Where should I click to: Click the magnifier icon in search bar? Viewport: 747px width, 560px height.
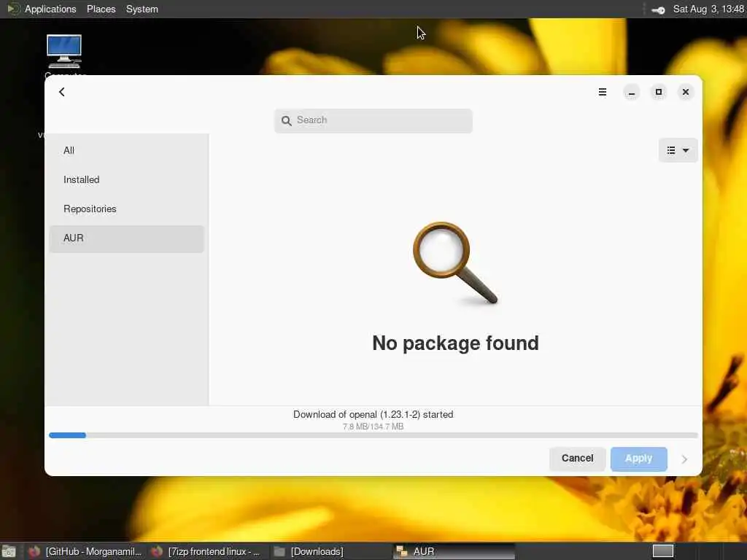(x=286, y=121)
